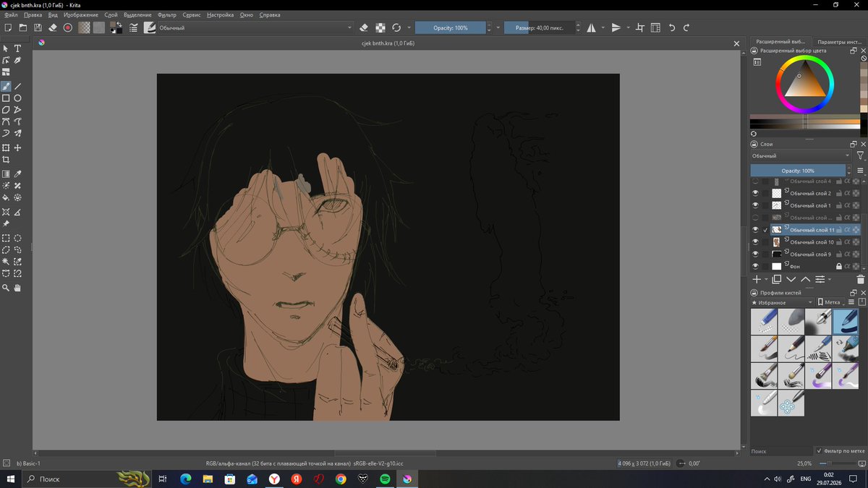This screenshot has width=868, height=488.
Task: Hide layer Обычный слой 11
Action: [755, 230]
